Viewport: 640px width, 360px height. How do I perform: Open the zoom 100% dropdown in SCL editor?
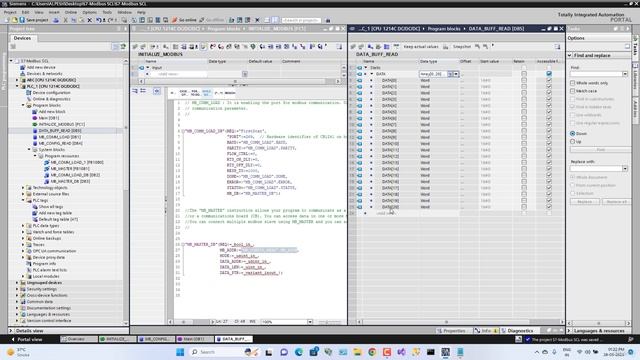click(x=310, y=322)
